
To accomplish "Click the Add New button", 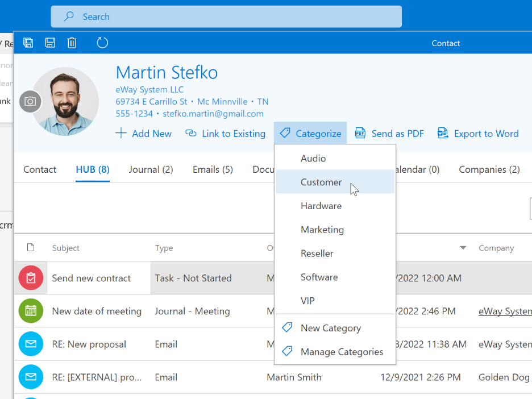I will [144, 134].
